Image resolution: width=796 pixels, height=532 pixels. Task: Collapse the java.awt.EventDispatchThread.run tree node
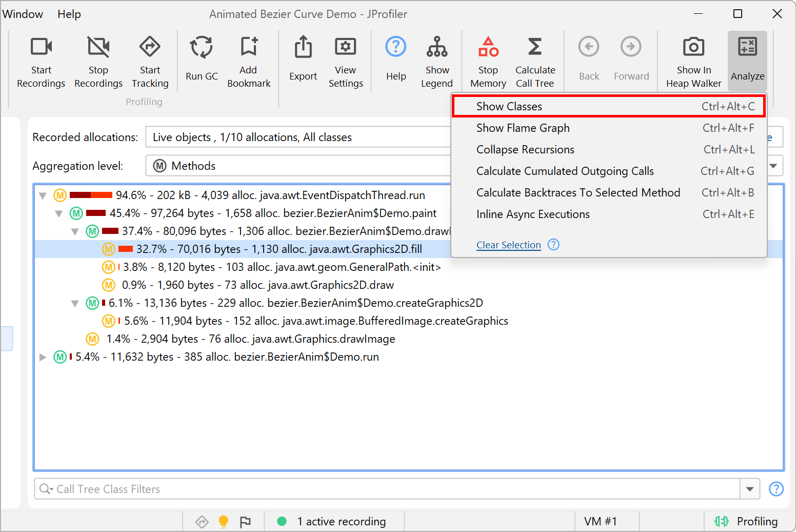point(43,195)
